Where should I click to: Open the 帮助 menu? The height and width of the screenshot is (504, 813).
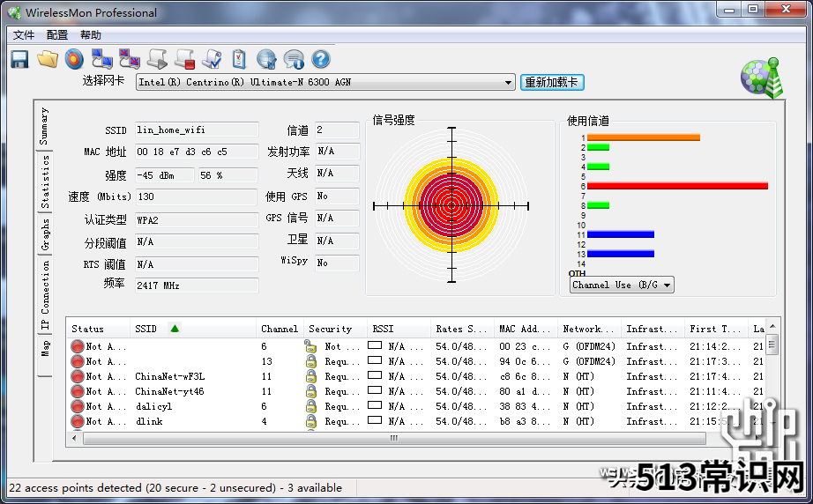tap(91, 35)
